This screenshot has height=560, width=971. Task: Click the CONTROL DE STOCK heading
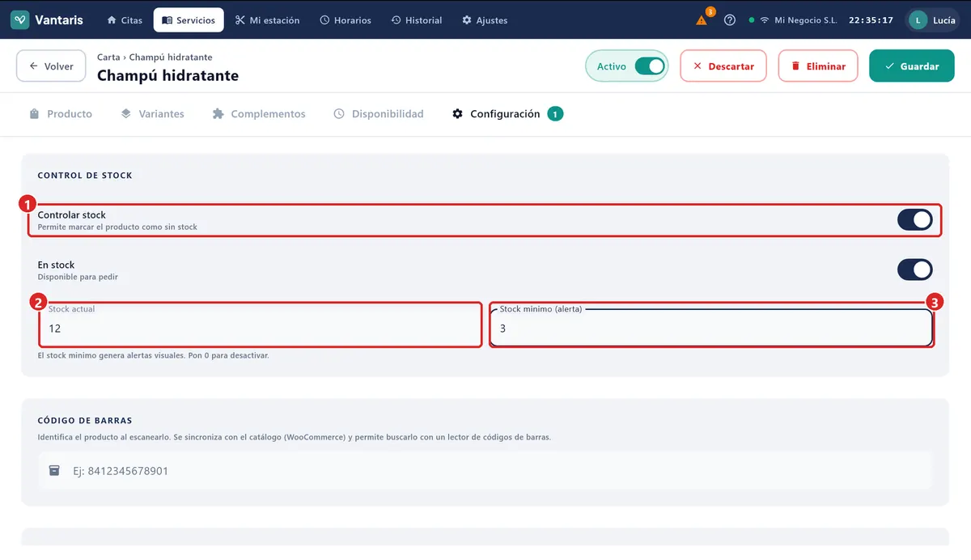coord(85,176)
